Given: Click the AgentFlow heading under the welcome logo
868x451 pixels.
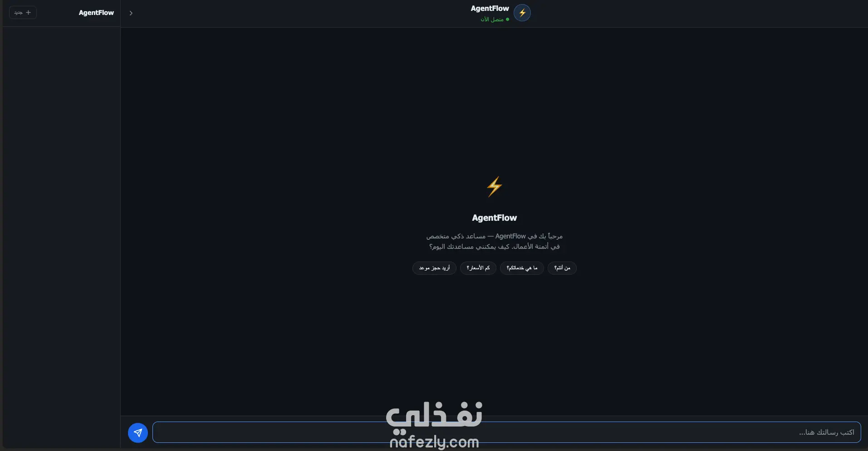Looking at the screenshot, I should (495, 218).
